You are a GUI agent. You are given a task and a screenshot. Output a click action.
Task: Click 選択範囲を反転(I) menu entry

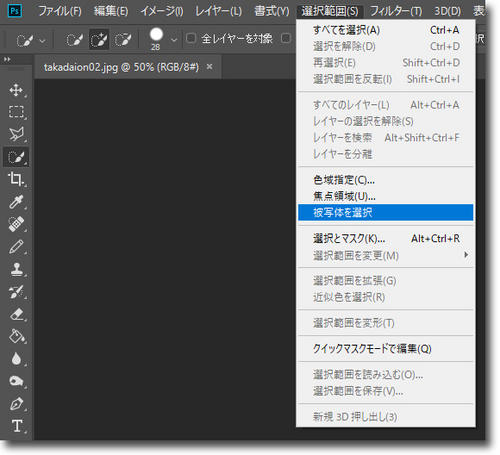pyautogui.click(x=386, y=79)
